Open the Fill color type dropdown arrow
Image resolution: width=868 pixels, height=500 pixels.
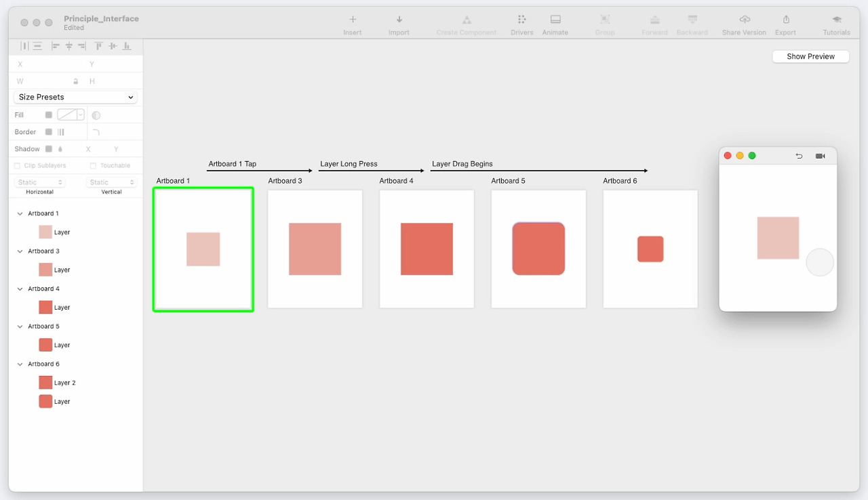tap(81, 115)
